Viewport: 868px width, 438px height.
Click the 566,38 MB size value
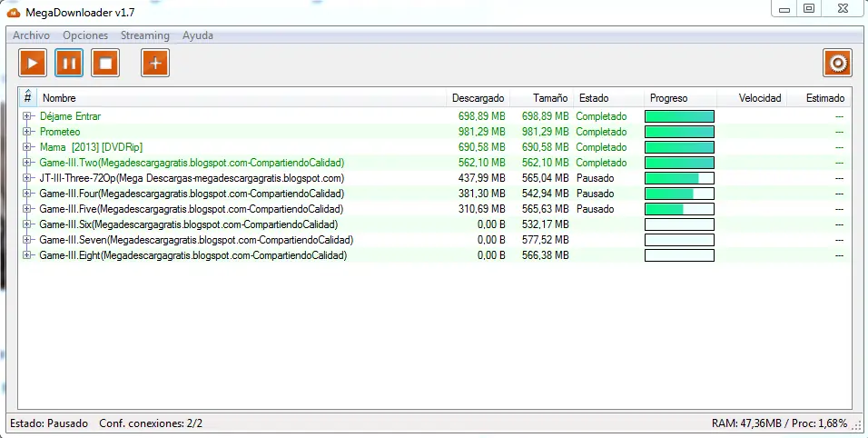click(546, 255)
